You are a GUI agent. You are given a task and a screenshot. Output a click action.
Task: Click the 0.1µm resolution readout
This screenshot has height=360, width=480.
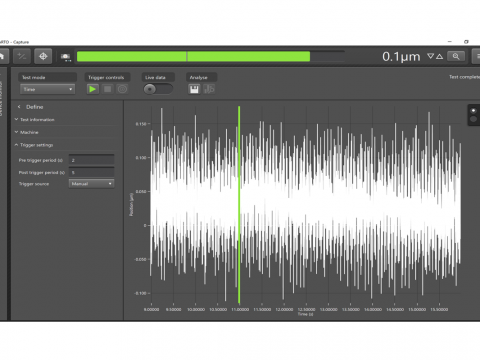[x=401, y=56]
